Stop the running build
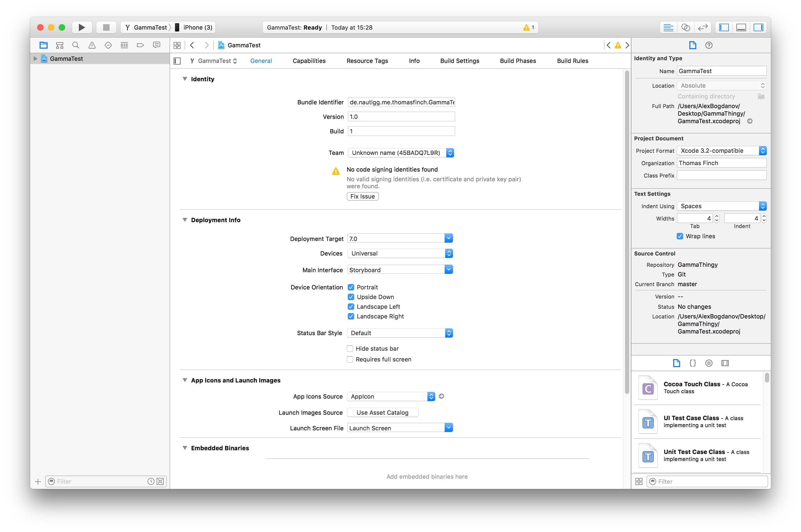 pos(106,27)
